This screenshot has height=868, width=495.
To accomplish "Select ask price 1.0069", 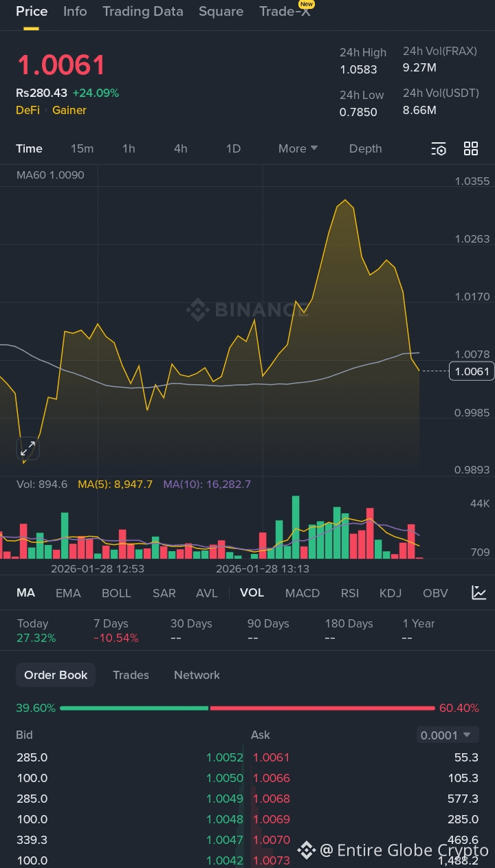I will [272, 819].
